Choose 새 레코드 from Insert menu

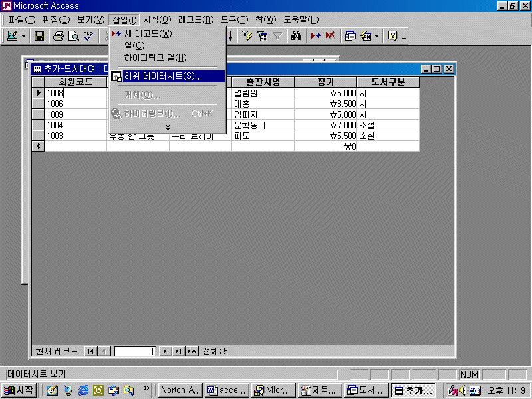[x=148, y=33]
